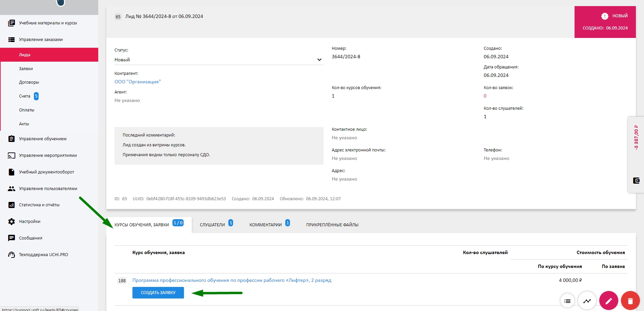Image resolution: width=644 pixels, height=311 pixels.
Task: Click the Создать заявку button
Action: coord(158,293)
